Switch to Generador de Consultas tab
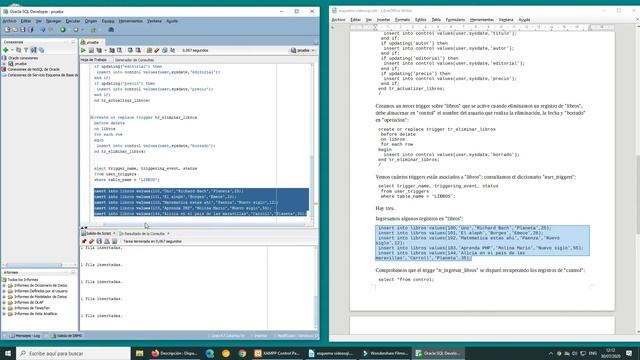 tap(134, 60)
